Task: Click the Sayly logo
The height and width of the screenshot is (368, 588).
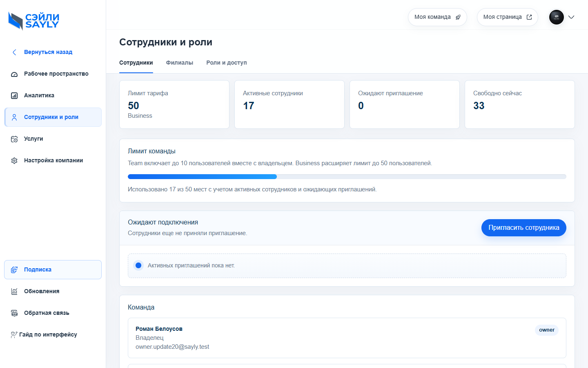Action: (x=34, y=21)
